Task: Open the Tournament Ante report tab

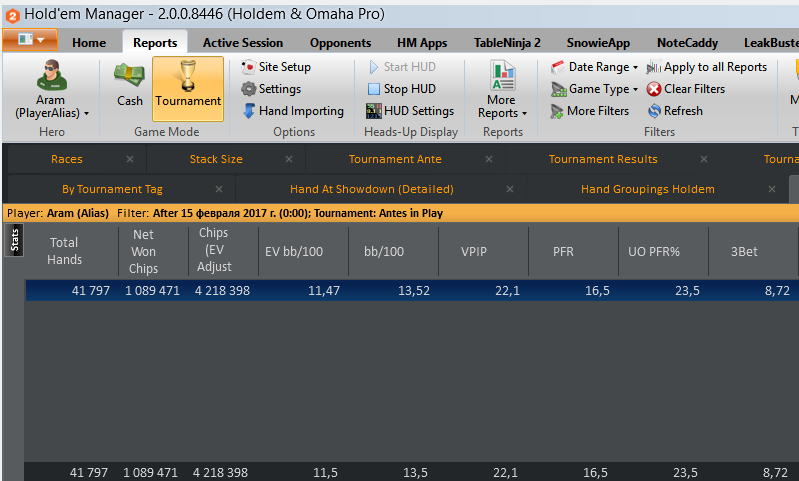Action: click(395, 159)
